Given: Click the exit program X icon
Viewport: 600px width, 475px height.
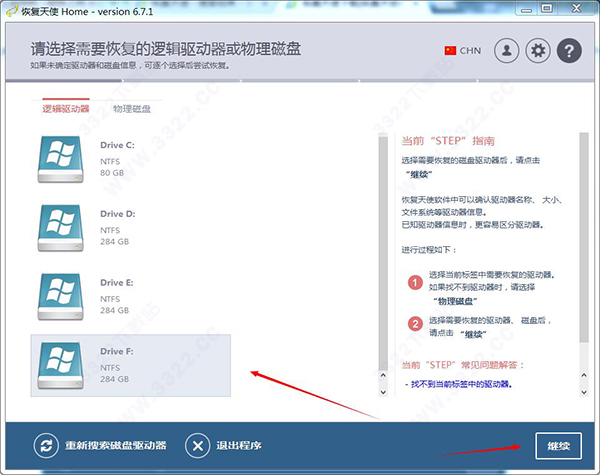Looking at the screenshot, I should click(197, 446).
